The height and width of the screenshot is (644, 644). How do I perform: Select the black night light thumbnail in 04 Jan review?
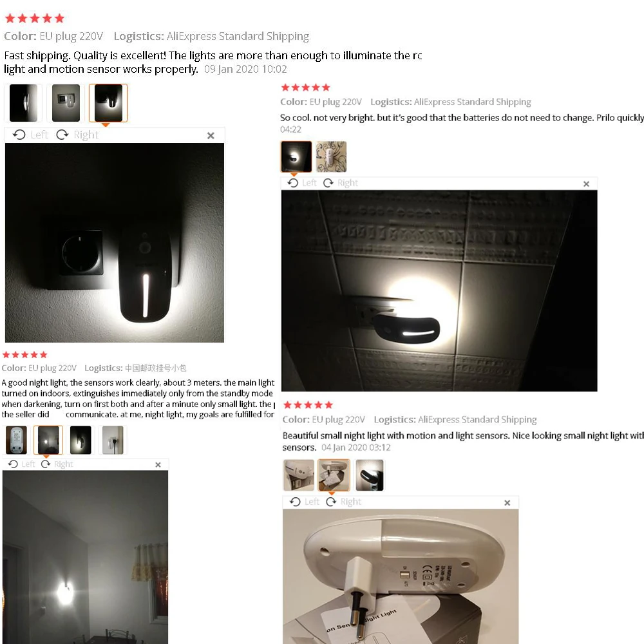[x=369, y=475]
